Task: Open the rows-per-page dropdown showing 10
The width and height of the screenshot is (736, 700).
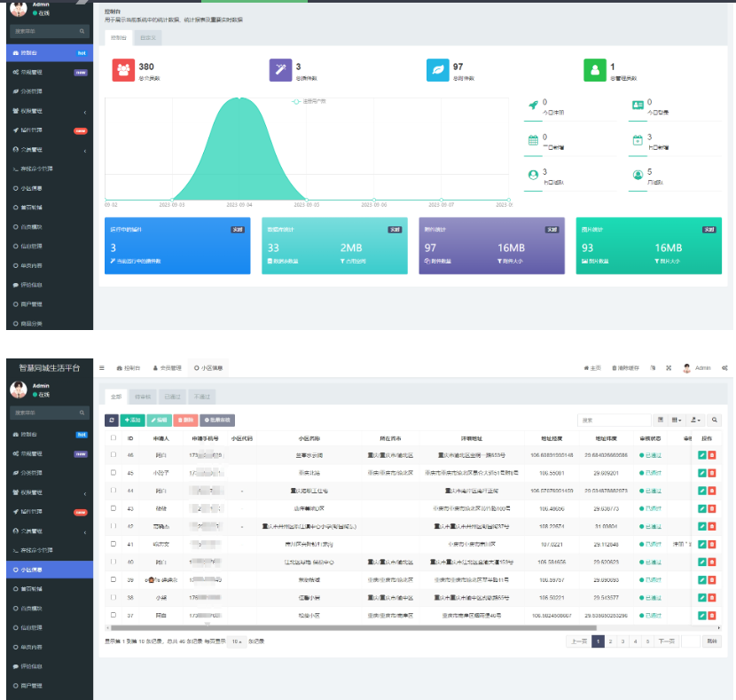Action: point(237,641)
